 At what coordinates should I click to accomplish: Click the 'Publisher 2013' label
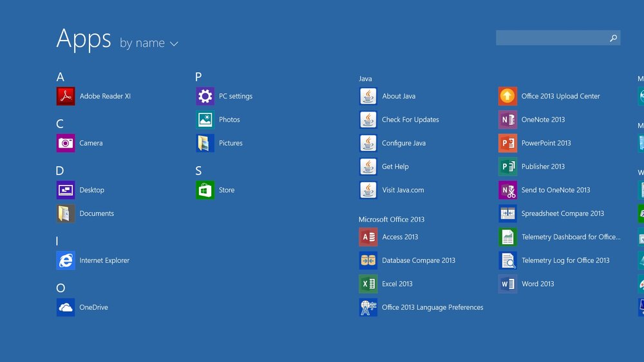tap(543, 166)
